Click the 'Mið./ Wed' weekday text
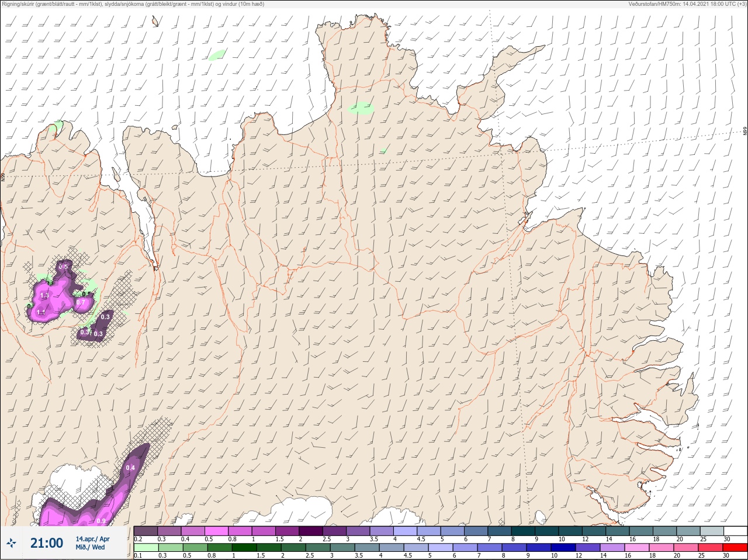This screenshot has height=560, width=748. (x=91, y=547)
